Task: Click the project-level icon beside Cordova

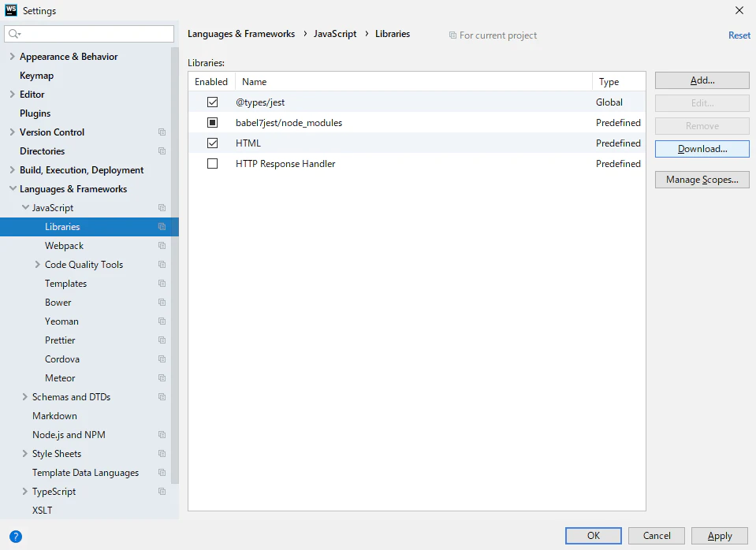Action: 162,359
